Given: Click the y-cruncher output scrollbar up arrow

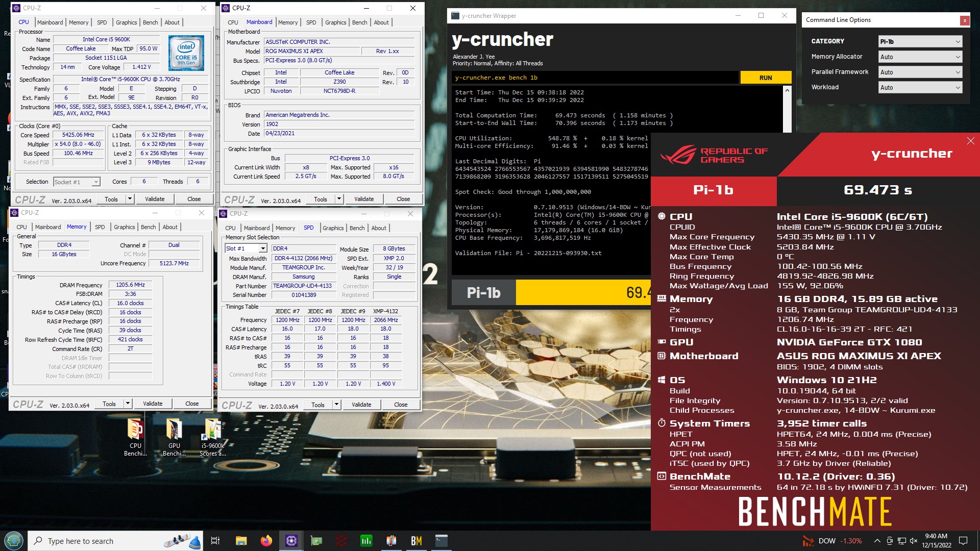Looking at the screenshot, I should (x=787, y=90).
